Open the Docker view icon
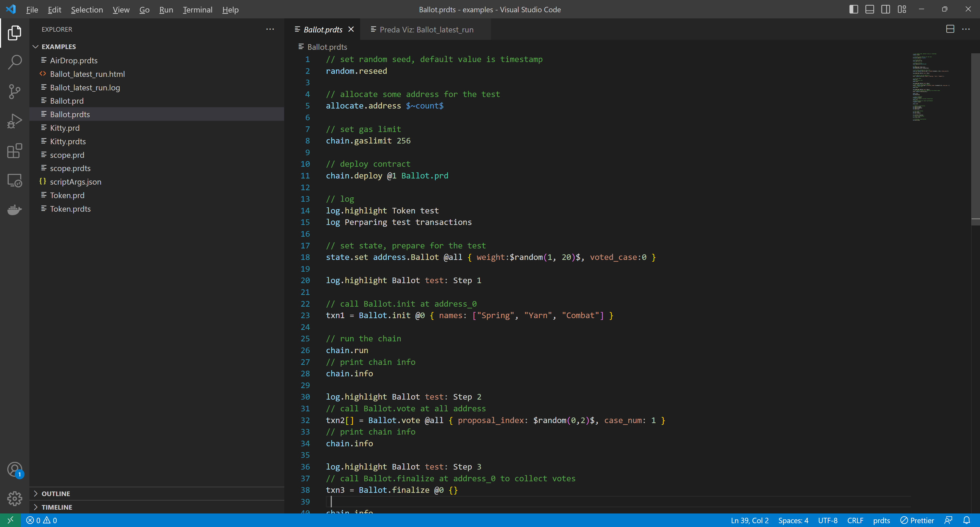Image resolution: width=980 pixels, height=527 pixels. click(x=15, y=210)
